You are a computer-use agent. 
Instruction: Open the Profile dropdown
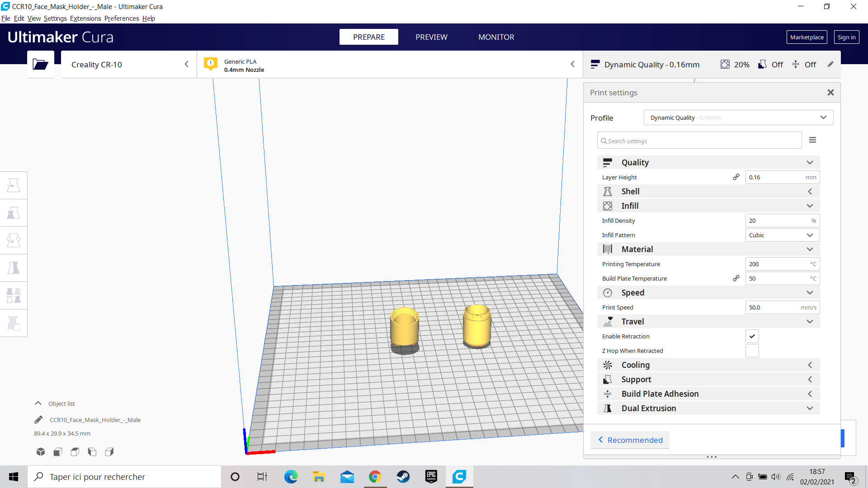coord(738,117)
